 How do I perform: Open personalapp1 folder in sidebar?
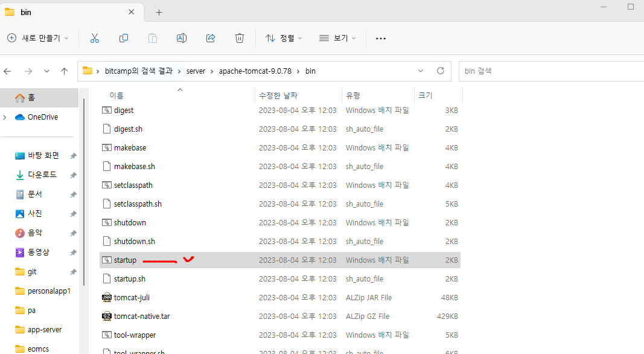pos(49,291)
